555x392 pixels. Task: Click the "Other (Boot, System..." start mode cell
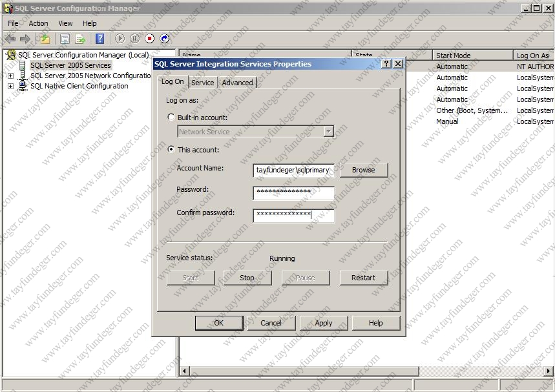pos(472,110)
